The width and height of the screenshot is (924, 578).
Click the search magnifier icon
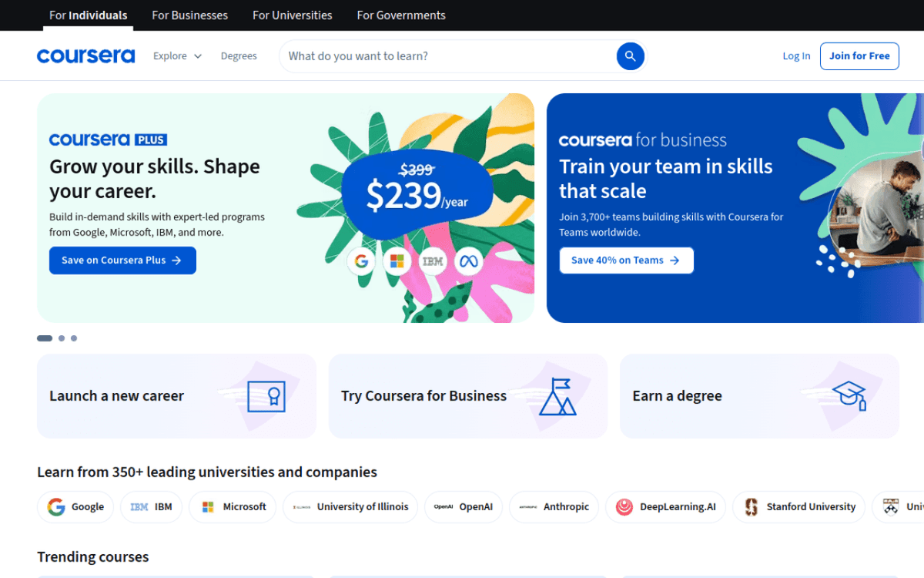(x=630, y=55)
